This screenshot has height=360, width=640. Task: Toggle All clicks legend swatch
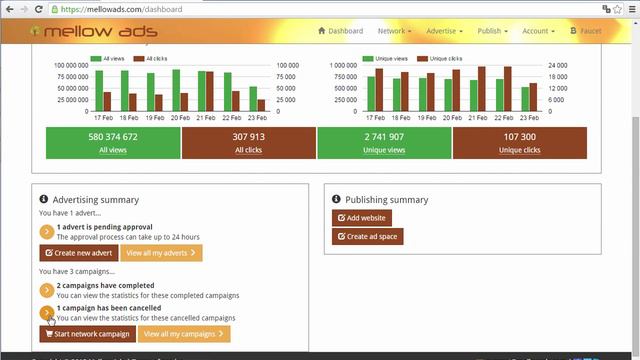click(139, 59)
